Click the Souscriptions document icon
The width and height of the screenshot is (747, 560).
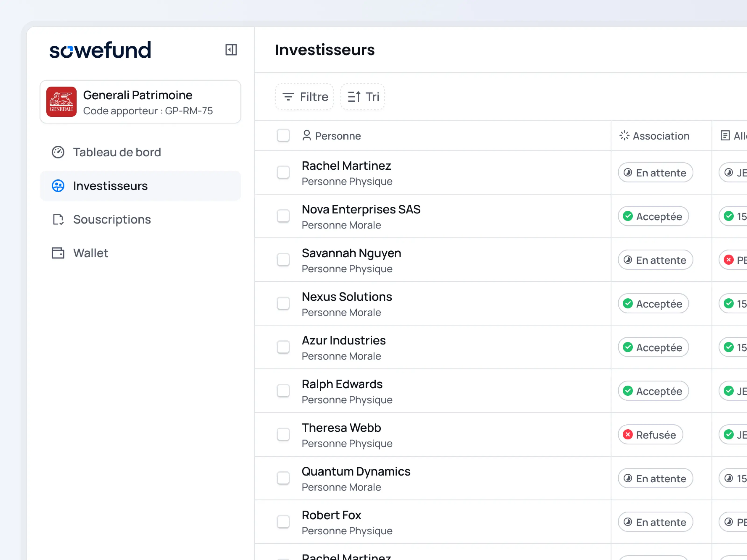pyautogui.click(x=58, y=219)
